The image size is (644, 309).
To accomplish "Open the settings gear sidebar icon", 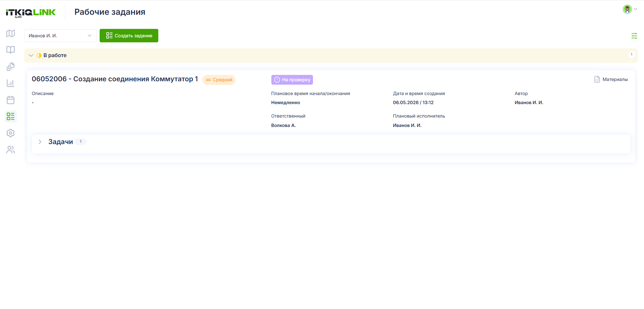I will [11, 133].
